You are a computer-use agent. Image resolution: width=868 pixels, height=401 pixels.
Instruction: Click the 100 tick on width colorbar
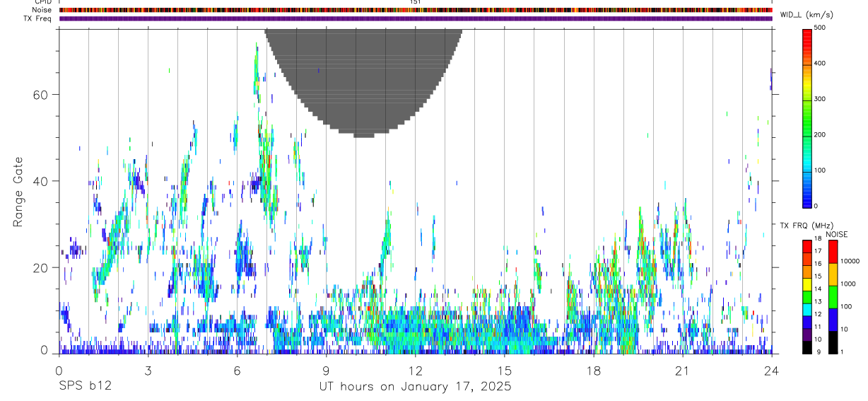821,170
